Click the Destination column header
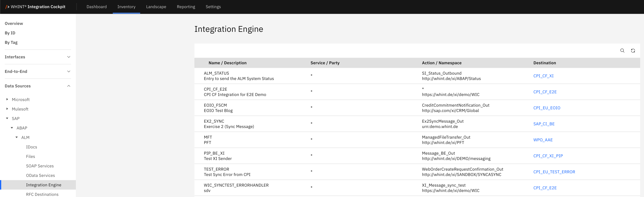The image size is (644, 197). coord(545,63)
